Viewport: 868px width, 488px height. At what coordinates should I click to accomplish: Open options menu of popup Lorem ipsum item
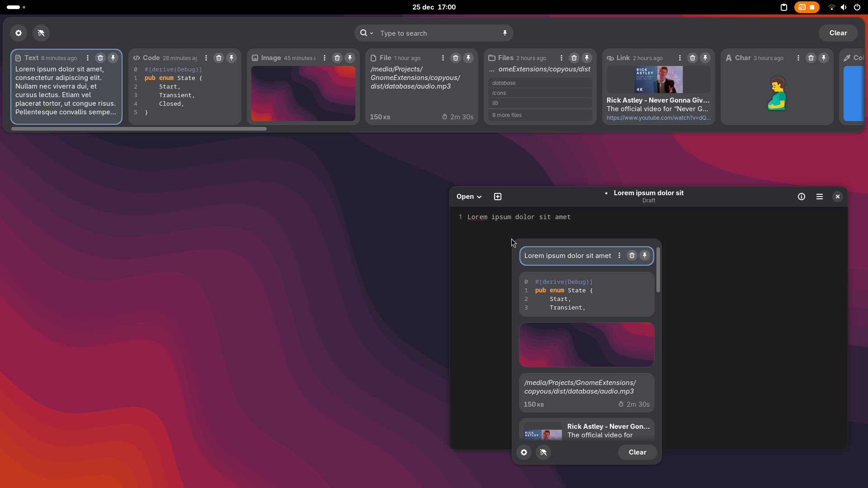click(619, 256)
